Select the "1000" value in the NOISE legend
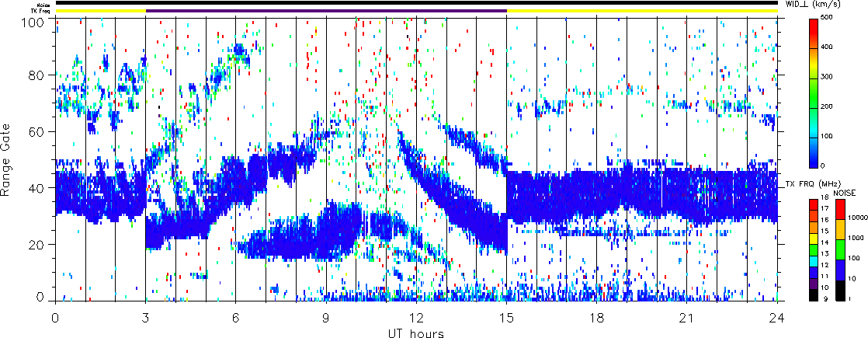 pos(854,239)
